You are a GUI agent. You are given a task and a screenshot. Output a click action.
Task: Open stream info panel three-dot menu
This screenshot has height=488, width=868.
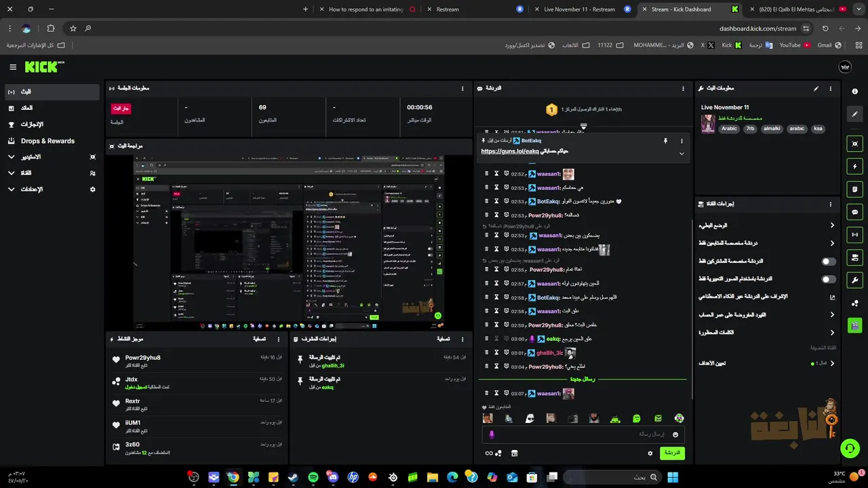tap(830, 89)
